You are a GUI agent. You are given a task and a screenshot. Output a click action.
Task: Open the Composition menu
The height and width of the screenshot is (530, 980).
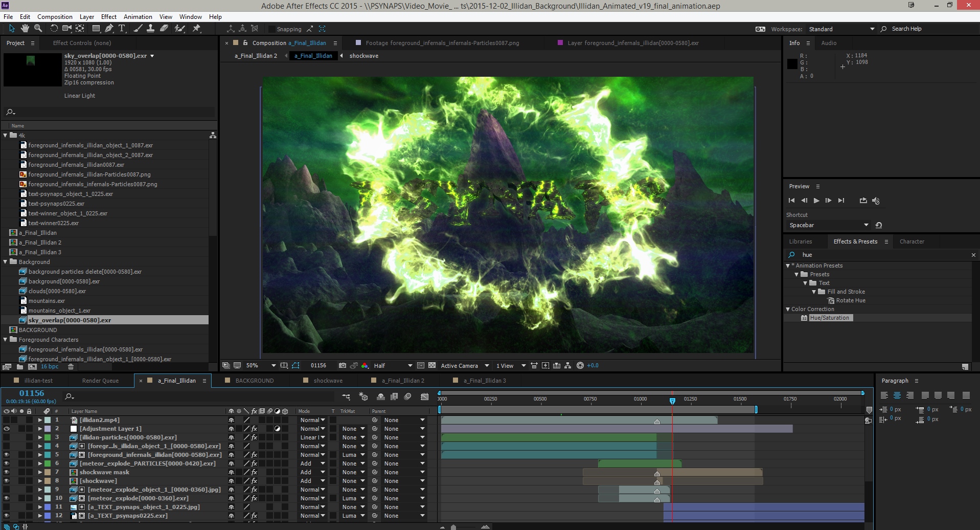point(55,16)
